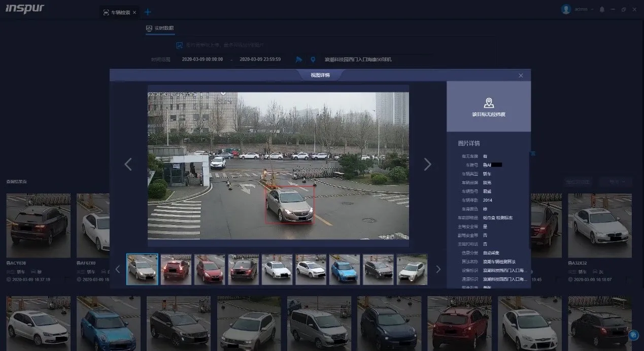Screen dimensions: 644x351
Task: Select the white BMW sedan thumbnail
Action: pos(277,269)
